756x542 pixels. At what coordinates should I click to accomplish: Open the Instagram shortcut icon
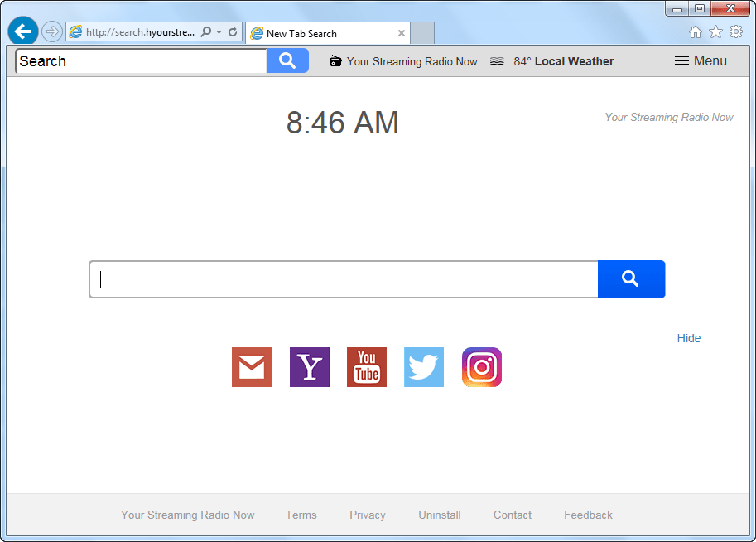[x=482, y=367]
